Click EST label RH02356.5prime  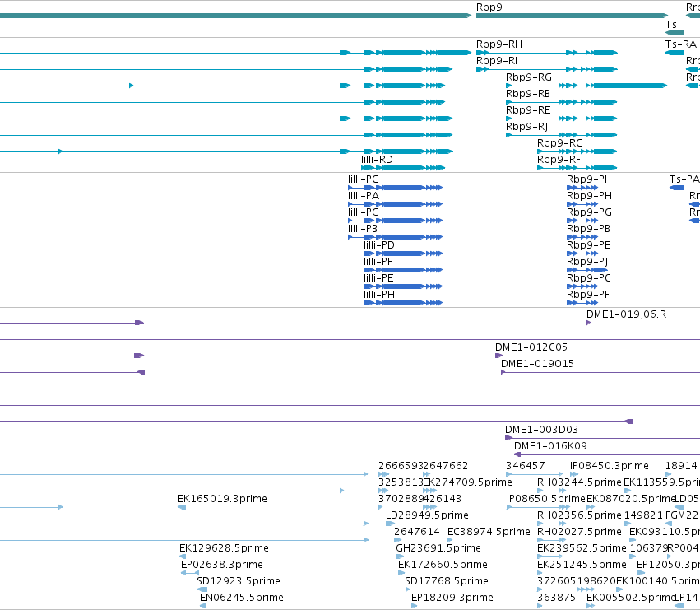click(x=579, y=515)
